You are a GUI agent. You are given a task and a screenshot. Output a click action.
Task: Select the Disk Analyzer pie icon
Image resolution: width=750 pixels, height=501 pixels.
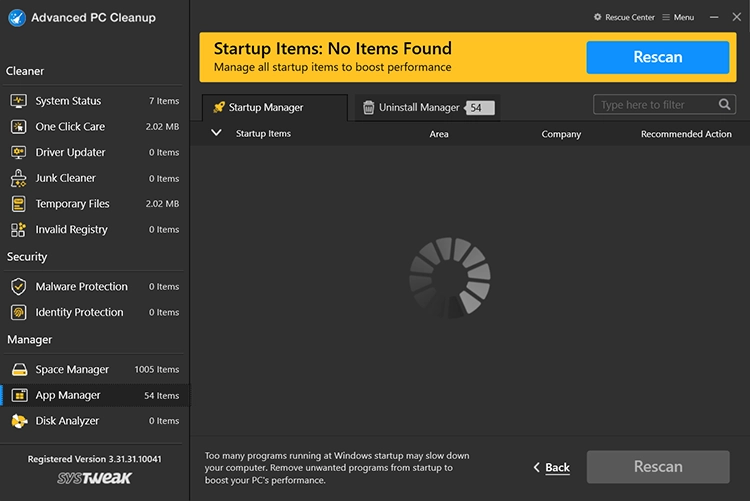(18, 421)
